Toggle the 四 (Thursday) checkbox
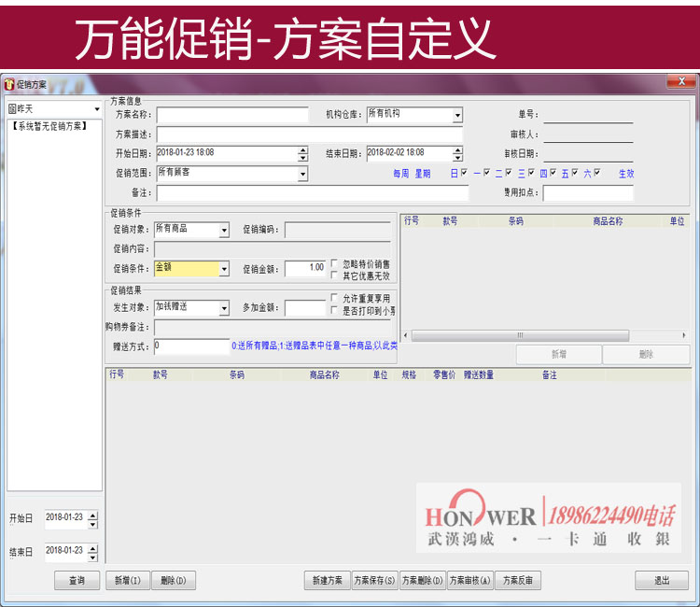 pyautogui.click(x=553, y=172)
